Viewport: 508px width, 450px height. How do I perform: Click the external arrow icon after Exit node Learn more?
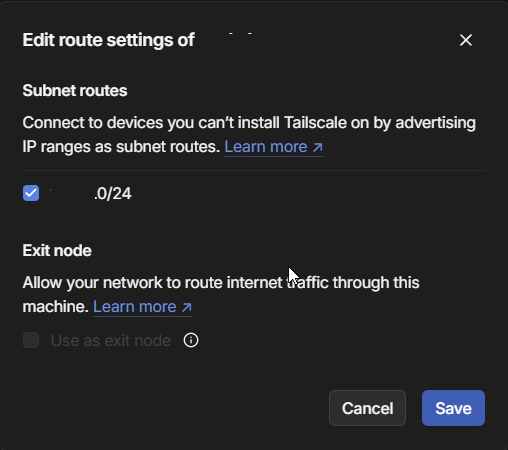click(187, 307)
